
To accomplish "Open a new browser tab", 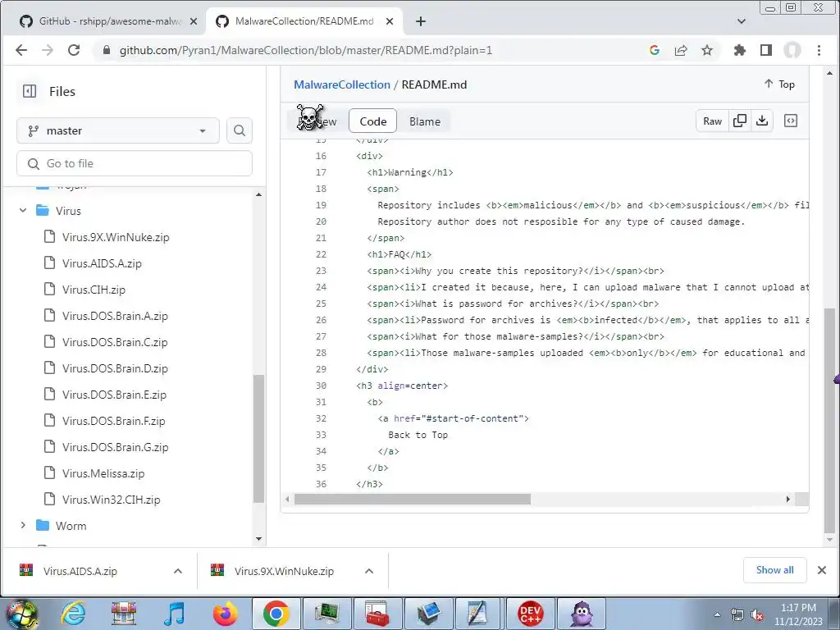I will 421,21.
